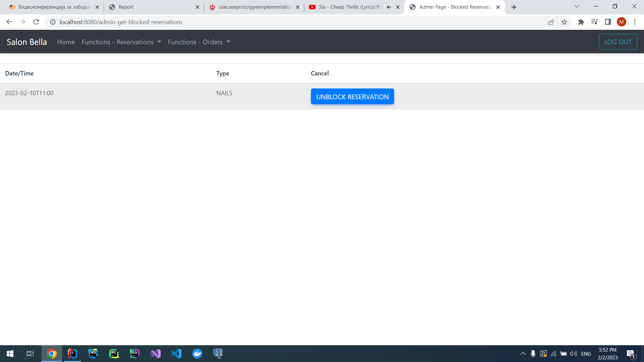
Task: Open the browser side panel icon
Action: (608, 22)
